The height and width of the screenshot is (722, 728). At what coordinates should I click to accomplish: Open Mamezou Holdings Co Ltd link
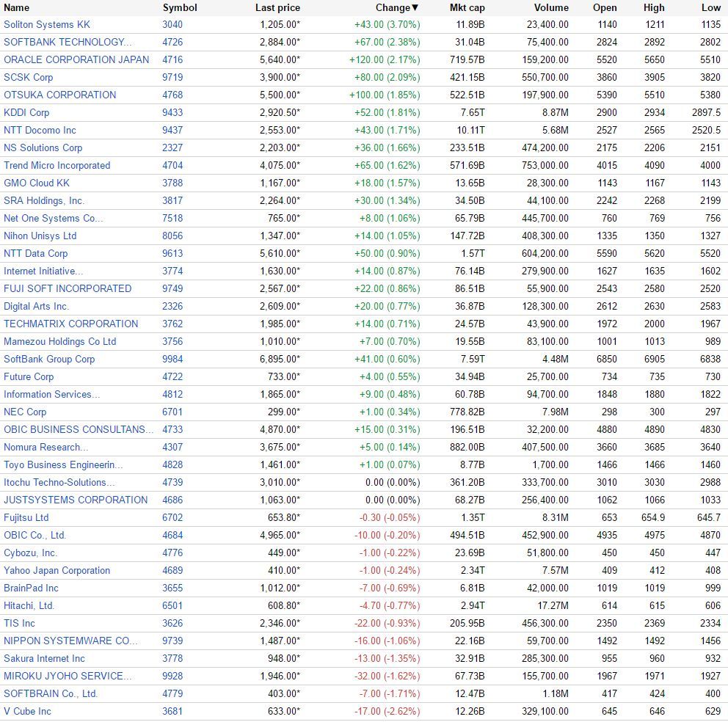coord(60,342)
